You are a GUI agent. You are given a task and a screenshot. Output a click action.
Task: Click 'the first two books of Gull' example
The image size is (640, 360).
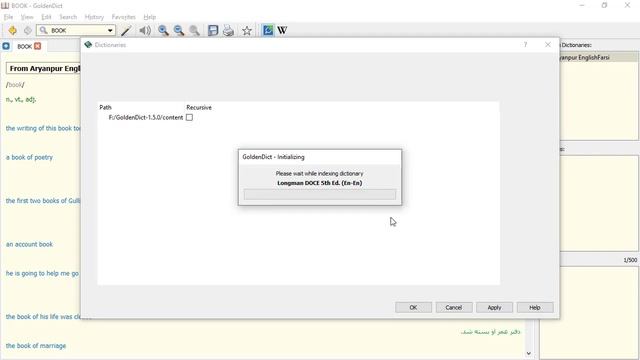[x=43, y=200]
